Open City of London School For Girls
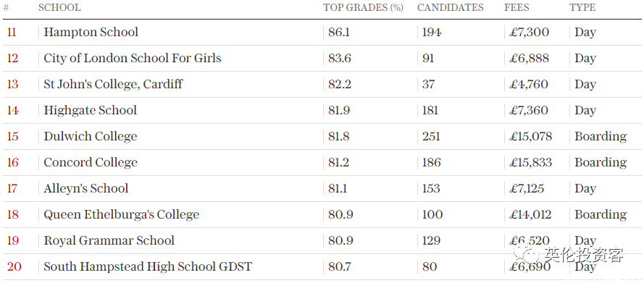This screenshot has width=644, height=283. [133, 58]
